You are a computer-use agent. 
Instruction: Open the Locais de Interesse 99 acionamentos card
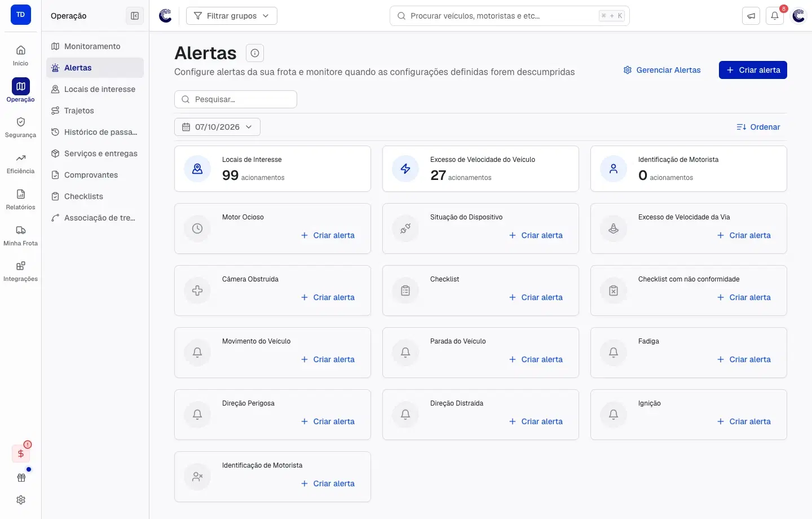point(272,169)
